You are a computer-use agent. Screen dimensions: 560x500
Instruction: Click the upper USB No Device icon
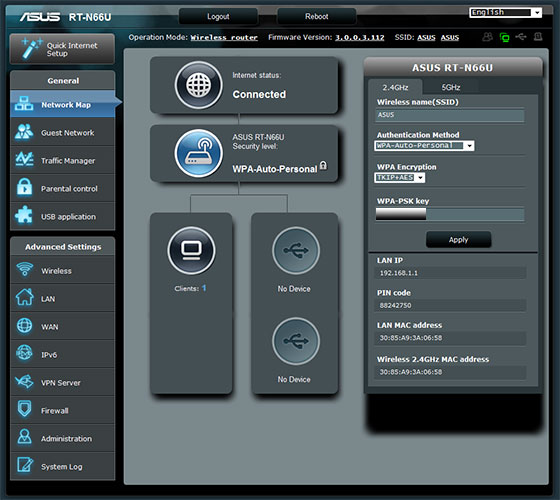[x=296, y=250]
